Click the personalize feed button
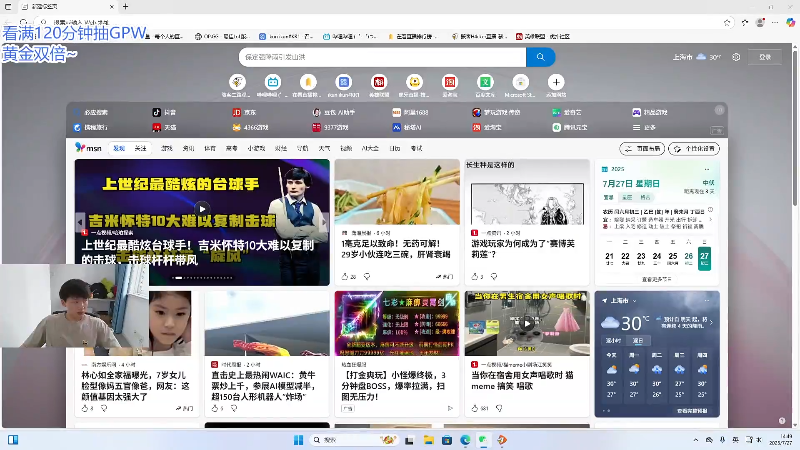This screenshot has width=800, height=450. click(694, 148)
